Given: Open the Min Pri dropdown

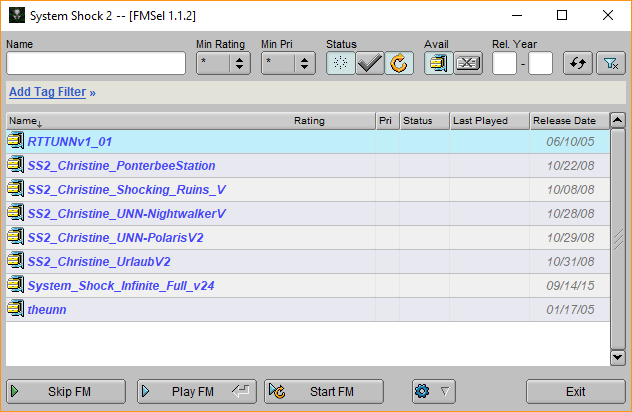Looking at the screenshot, I should click(288, 63).
